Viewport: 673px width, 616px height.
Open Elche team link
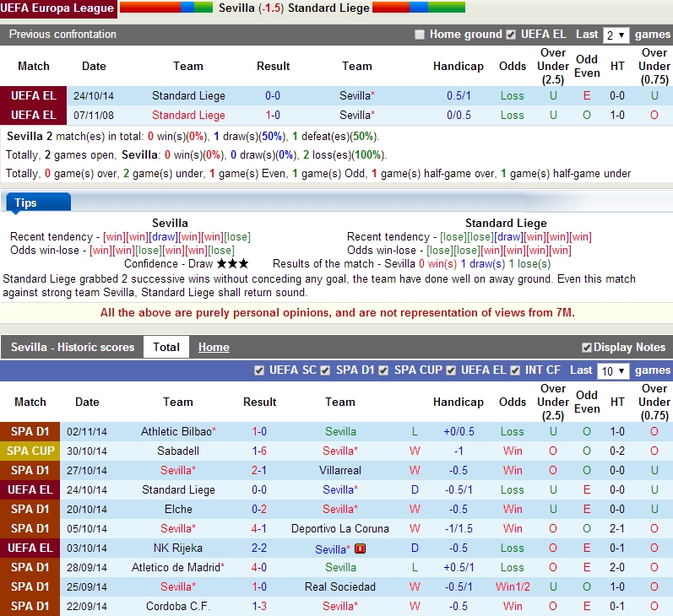pyautogui.click(x=178, y=509)
